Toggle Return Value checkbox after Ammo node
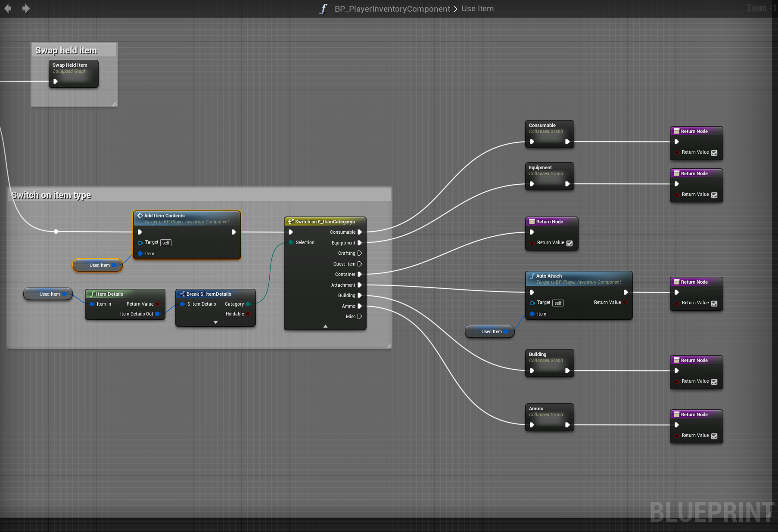Viewport: 778px width, 532px height. (x=714, y=436)
